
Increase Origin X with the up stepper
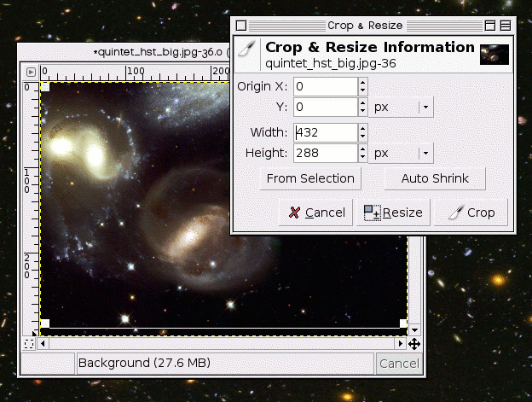point(362,82)
